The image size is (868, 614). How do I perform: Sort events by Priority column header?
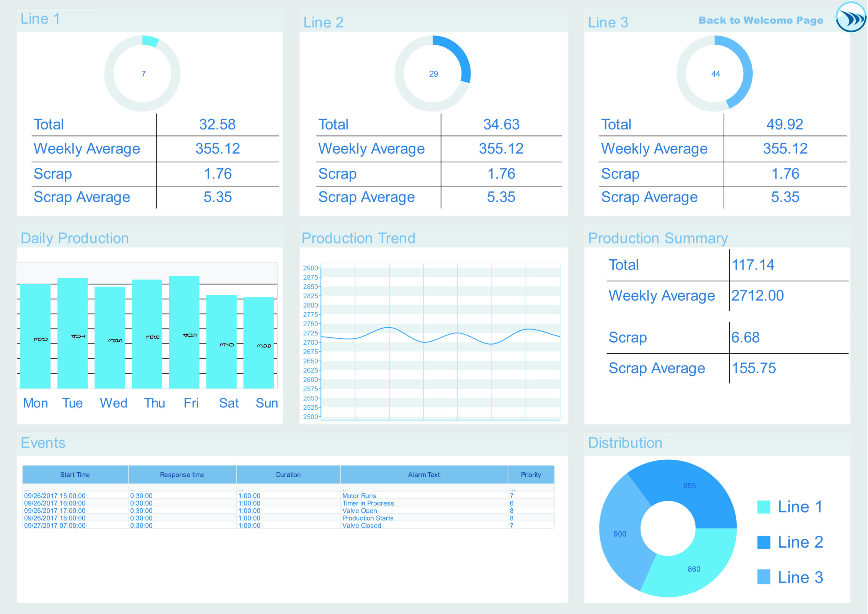[531, 475]
